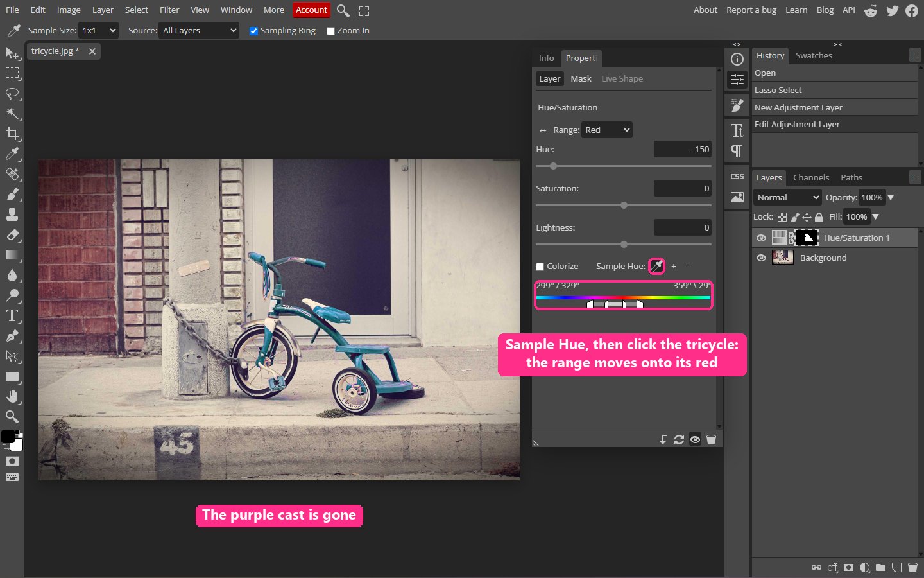Viewport: 924px width, 578px height.
Task: Open the Brush settings panel icon
Action: point(737,105)
